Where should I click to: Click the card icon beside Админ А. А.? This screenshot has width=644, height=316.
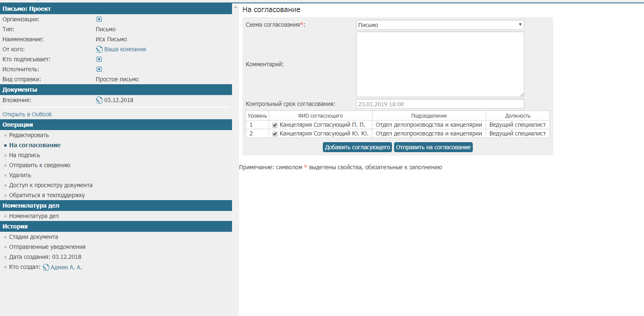click(x=46, y=267)
